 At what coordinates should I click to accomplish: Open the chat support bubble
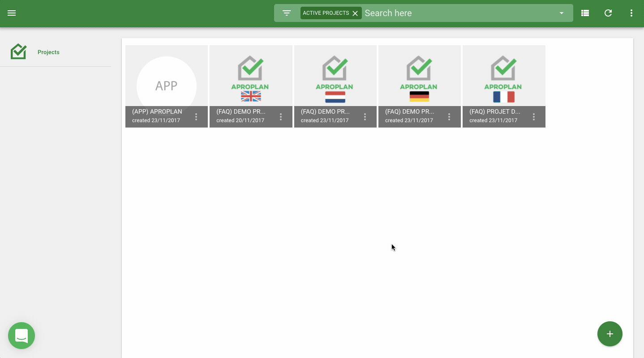(x=21, y=336)
